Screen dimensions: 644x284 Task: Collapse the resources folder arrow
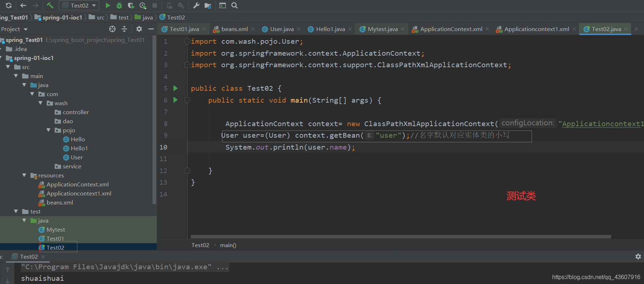(24, 175)
